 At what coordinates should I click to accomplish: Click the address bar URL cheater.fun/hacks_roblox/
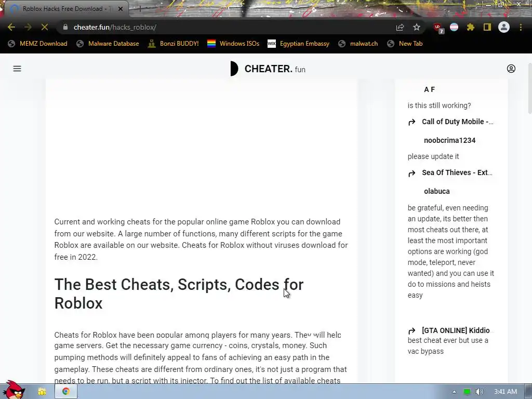(x=115, y=27)
